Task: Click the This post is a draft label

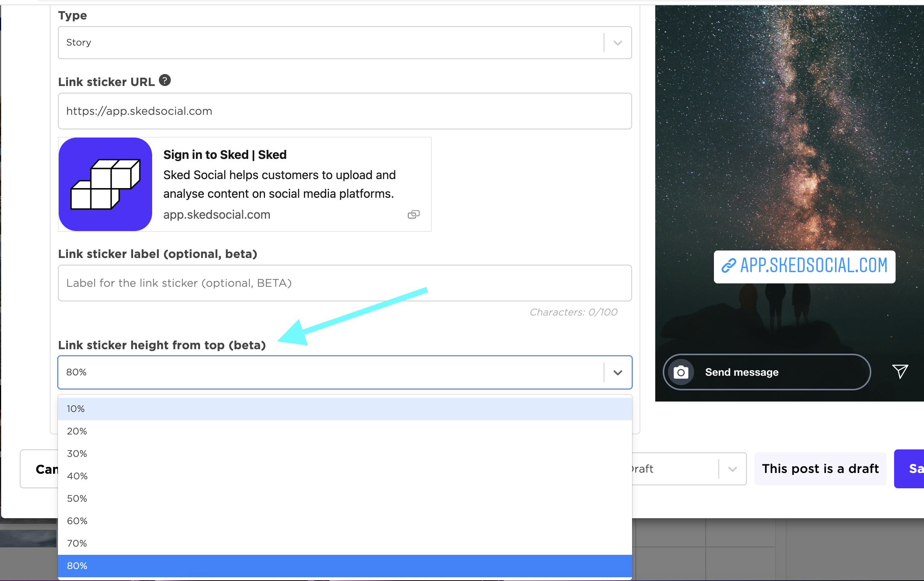Action: [820, 469]
